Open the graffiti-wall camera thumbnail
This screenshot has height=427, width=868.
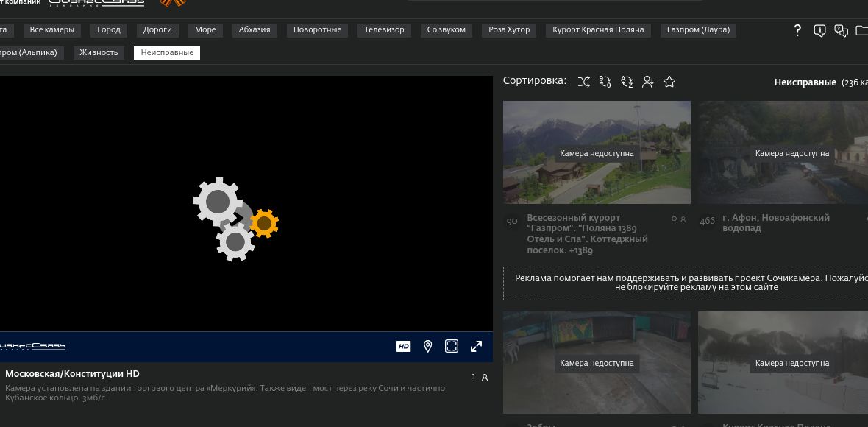point(597,363)
